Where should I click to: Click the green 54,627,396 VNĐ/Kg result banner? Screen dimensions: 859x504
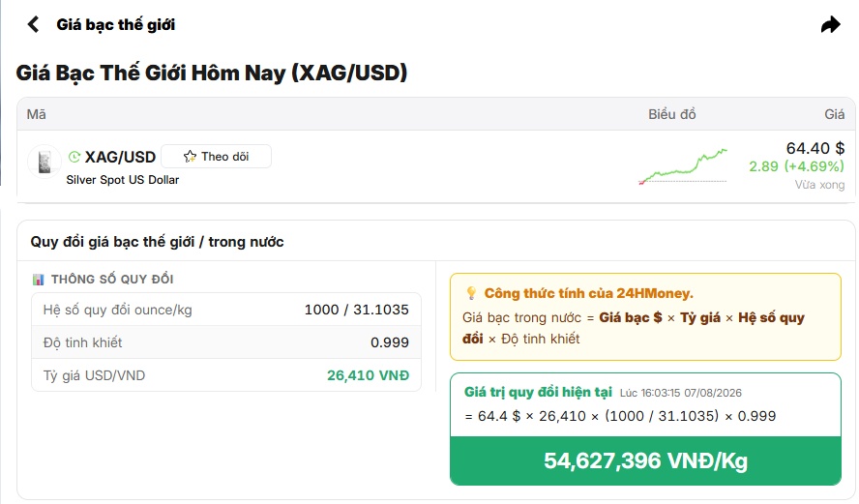click(645, 460)
